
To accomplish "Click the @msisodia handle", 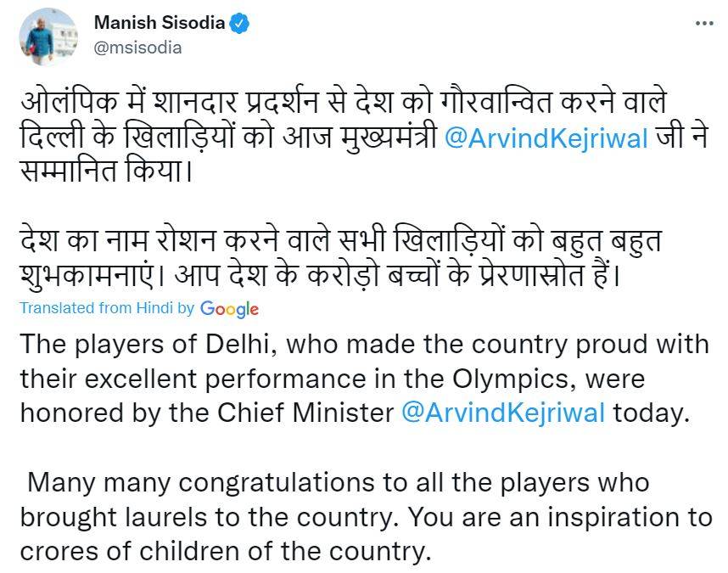I will coord(137,47).
